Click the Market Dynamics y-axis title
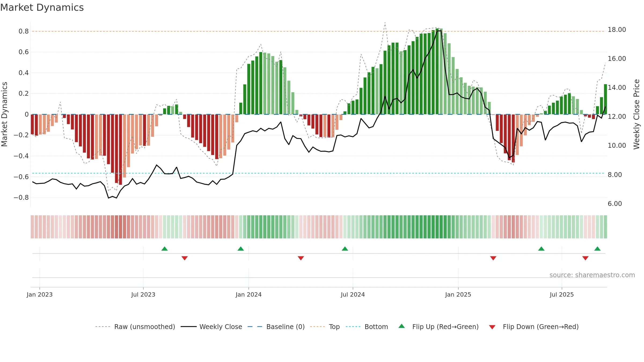The height and width of the screenshot is (362, 644). coord(4,114)
